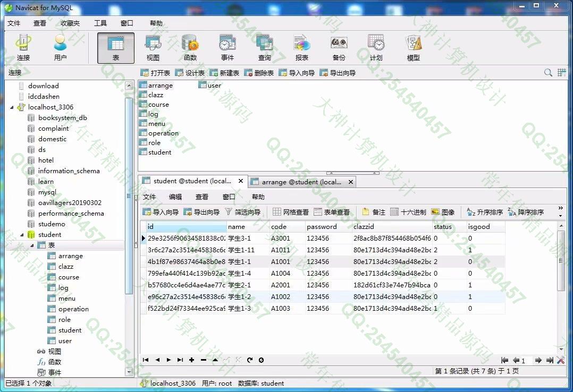Go to last record navigation button
Screen dimensions: 573x392
coord(180,360)
